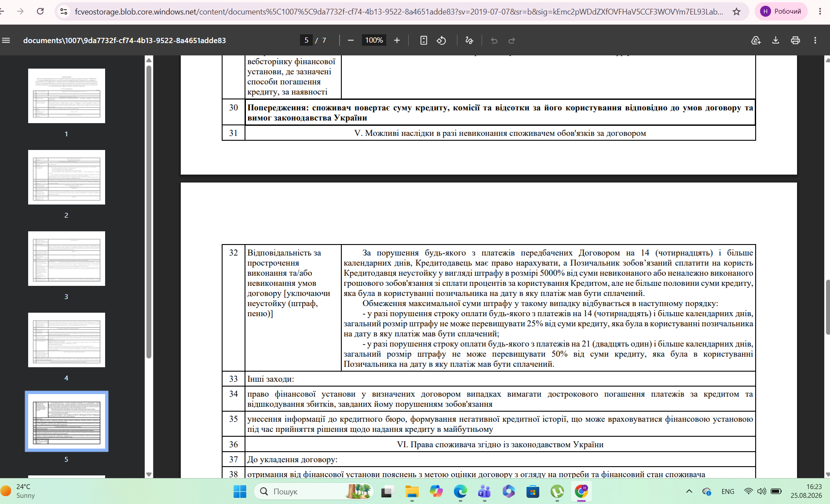Viewport: 830px width, 504px height.
Task: Click 'До укладення договору:' row text
Action: click(x=293, y=460)
